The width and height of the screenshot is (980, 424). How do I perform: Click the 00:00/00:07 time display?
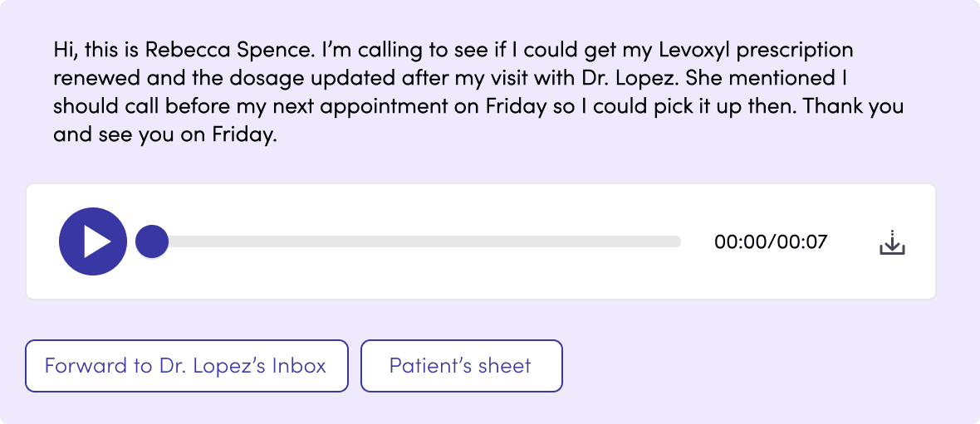pyautogui.click(x=771, y=242)
